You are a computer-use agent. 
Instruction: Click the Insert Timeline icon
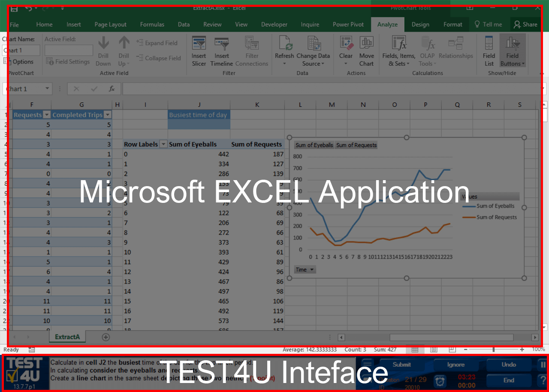pos(221,43)
